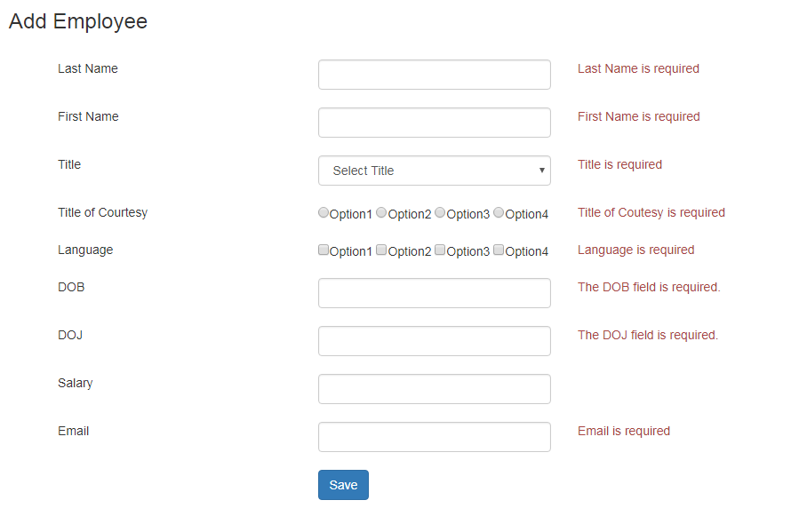799x532 pixels.
Task: Enable the Language Option3 checkbox
Action: [441, 250]
